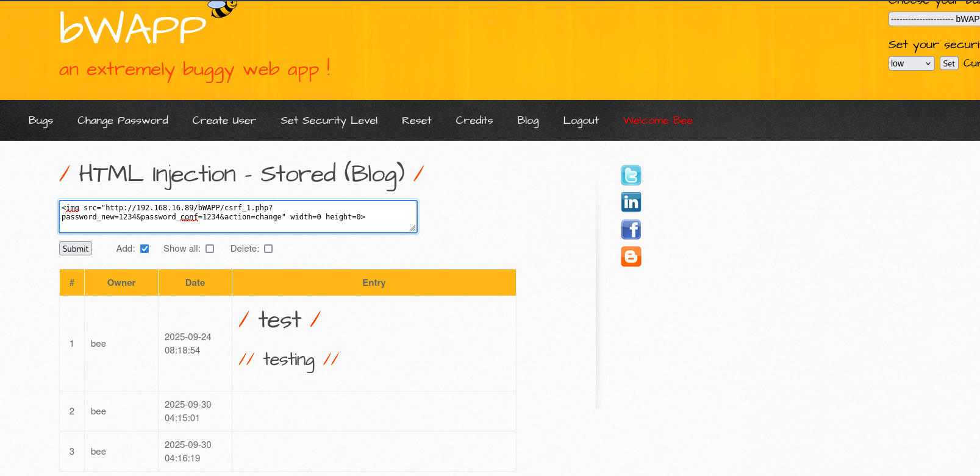Open the bug selection dropdown
Viewport: 980px width, 476px height.
coord(934,19)
